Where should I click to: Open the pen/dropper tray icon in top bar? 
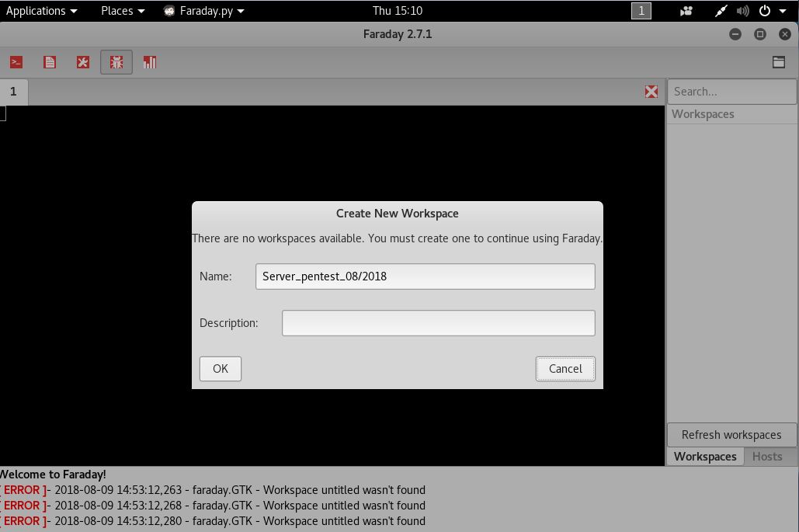(x=721, y=11)
